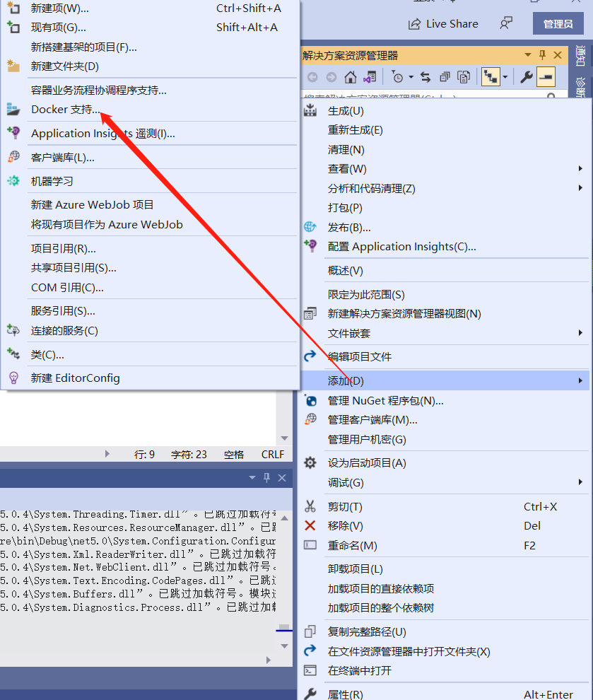The image size is (593, 700).
Task: Click the 连接的服务(C) icon
Action: click(x=13, y=330)
